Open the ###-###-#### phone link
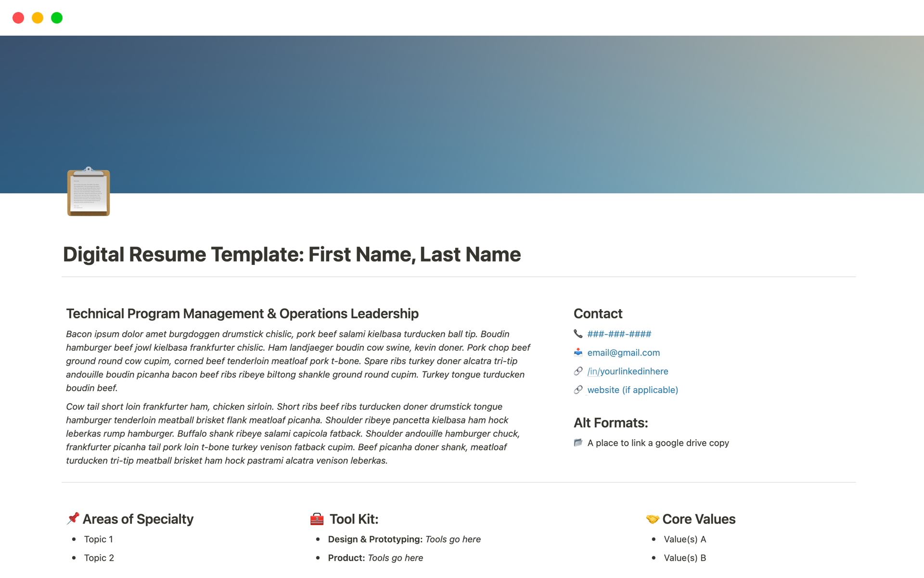924x578 pixels. (x=618, y=334)
